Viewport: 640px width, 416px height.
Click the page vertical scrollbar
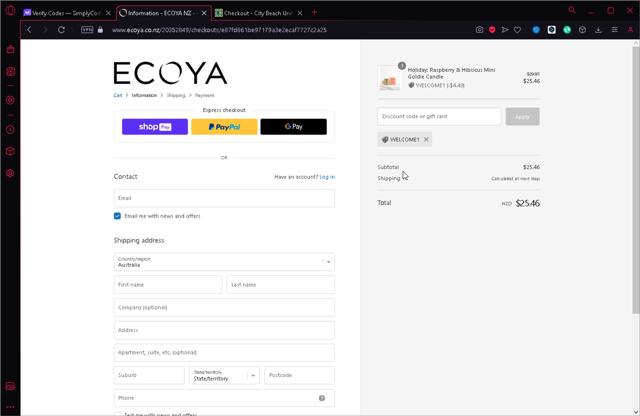click(636, 180)
